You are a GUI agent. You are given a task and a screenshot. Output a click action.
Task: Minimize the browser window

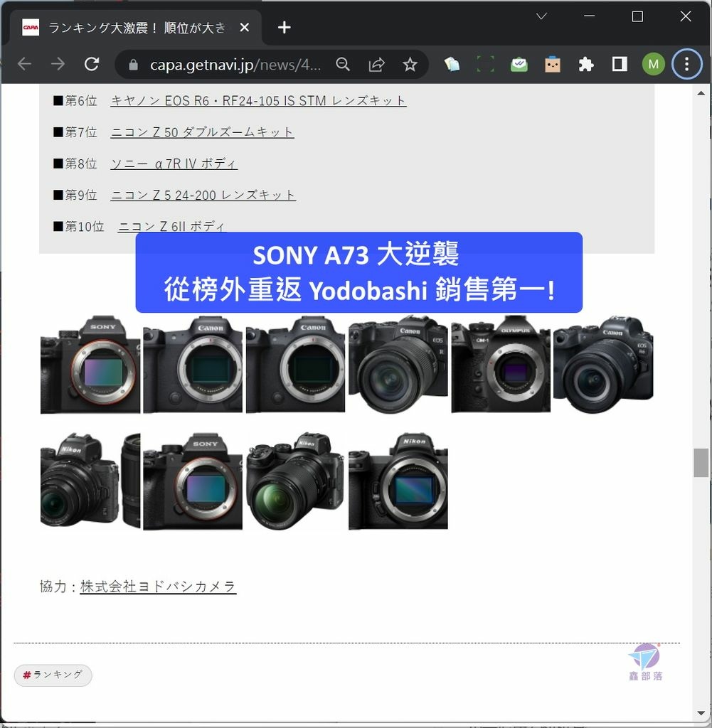click(x=590, y=16)
